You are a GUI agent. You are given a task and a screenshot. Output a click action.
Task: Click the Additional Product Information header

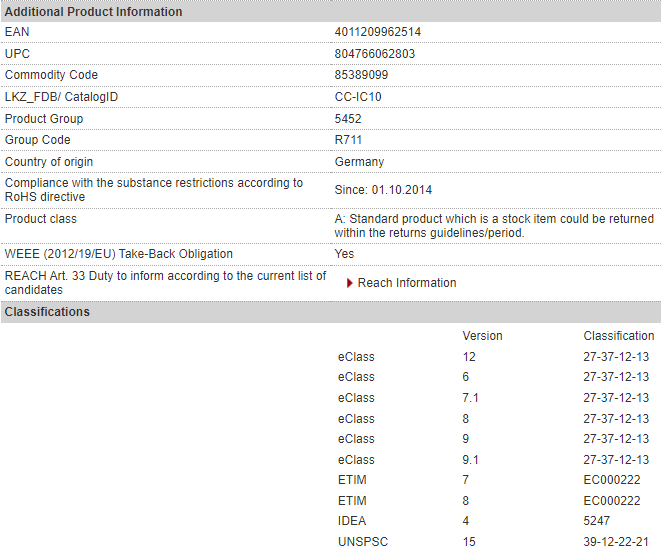94,12
